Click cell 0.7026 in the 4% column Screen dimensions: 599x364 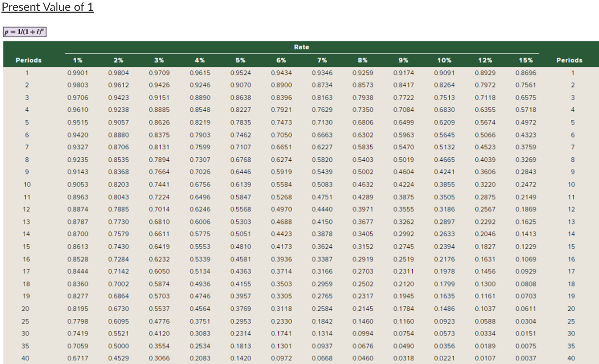point(200,172)
